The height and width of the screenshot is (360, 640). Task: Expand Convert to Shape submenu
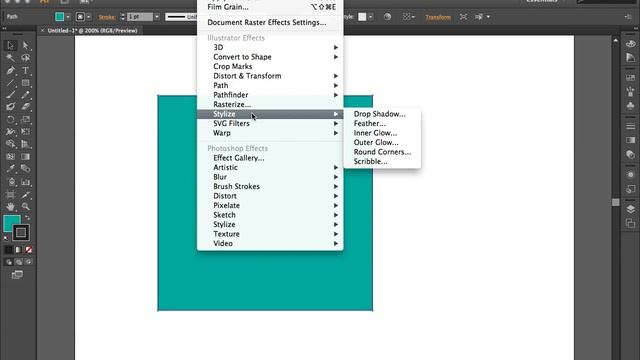point(270,57)
